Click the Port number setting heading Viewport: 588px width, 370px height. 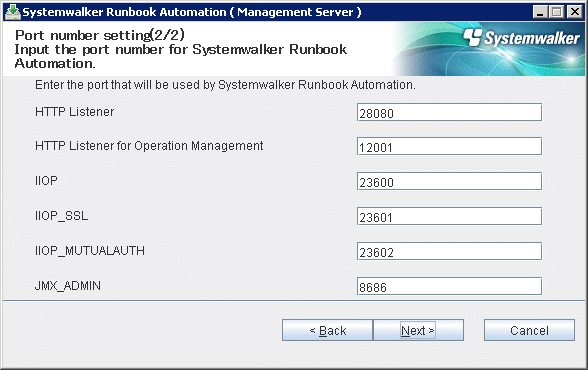click(x=99, y=35)
